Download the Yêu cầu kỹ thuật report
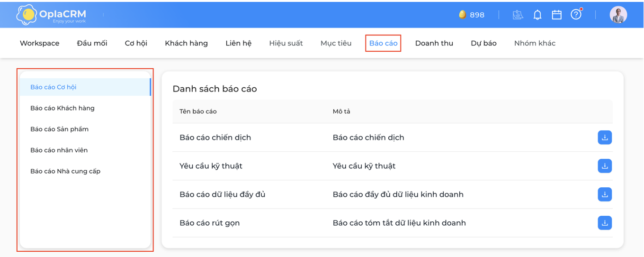This screenshot has height=257, width=644. pyautogui.click(x=605, y=166)
